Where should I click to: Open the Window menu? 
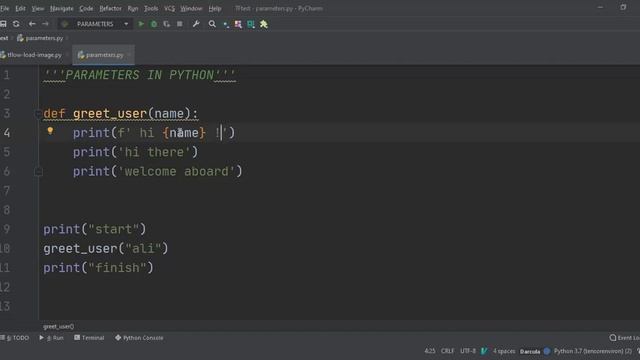point(191,8)
